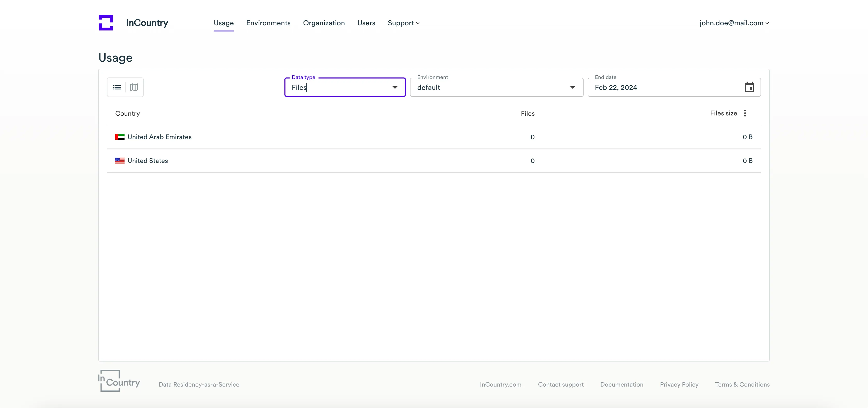
Task: Open the Documentation footer link
Action: (621, 385)
